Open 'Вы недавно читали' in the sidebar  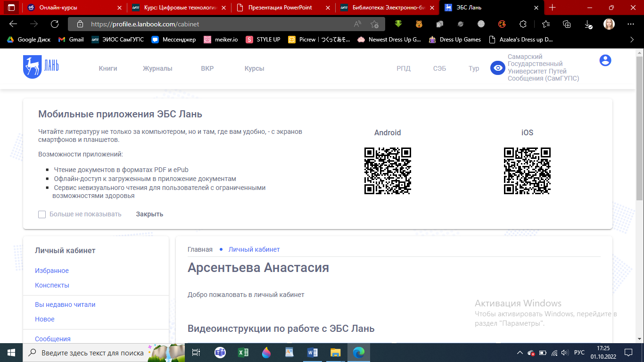pyautogui.click(x=65, y=304)
